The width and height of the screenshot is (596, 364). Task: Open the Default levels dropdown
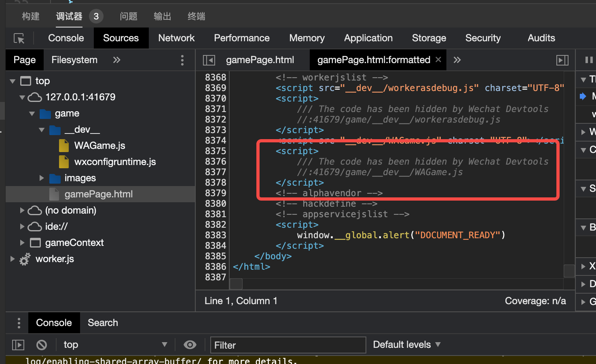[407, 345]
